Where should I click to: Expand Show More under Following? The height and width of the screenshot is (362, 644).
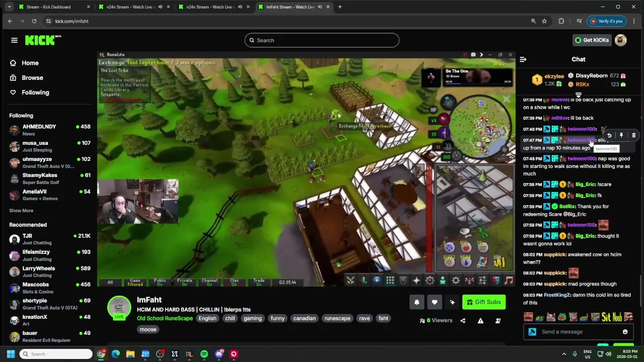[x=21, y=211]
